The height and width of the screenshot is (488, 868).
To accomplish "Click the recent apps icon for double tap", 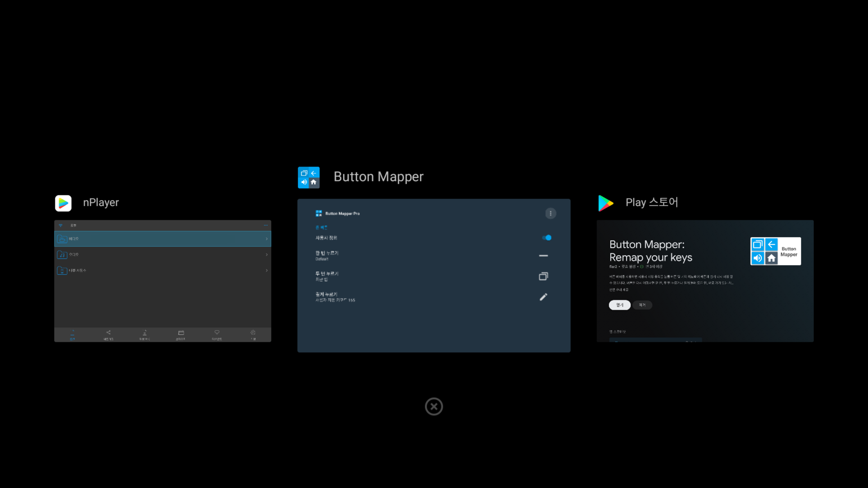I will (x=543, y=276).
